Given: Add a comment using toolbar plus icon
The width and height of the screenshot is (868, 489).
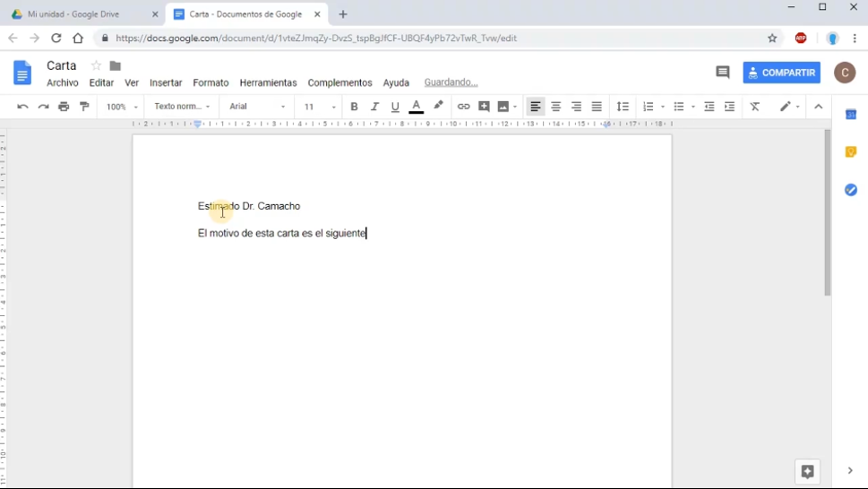Looking at the screenshot, I should [x=484, y=107].
